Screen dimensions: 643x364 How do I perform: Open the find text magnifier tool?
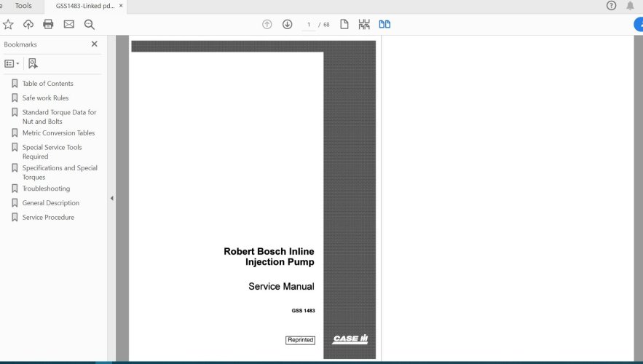90,25
